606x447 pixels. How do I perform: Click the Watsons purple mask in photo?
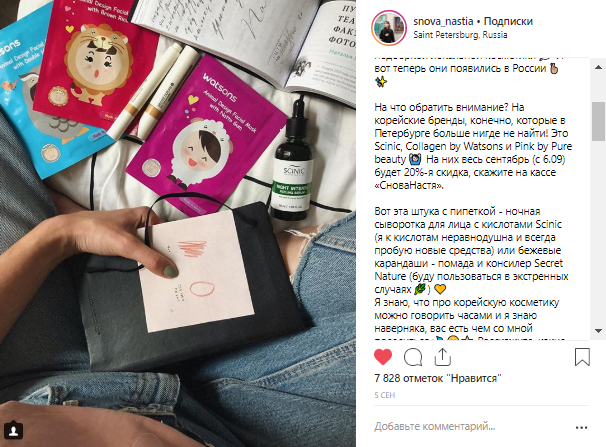click(205, 135)
